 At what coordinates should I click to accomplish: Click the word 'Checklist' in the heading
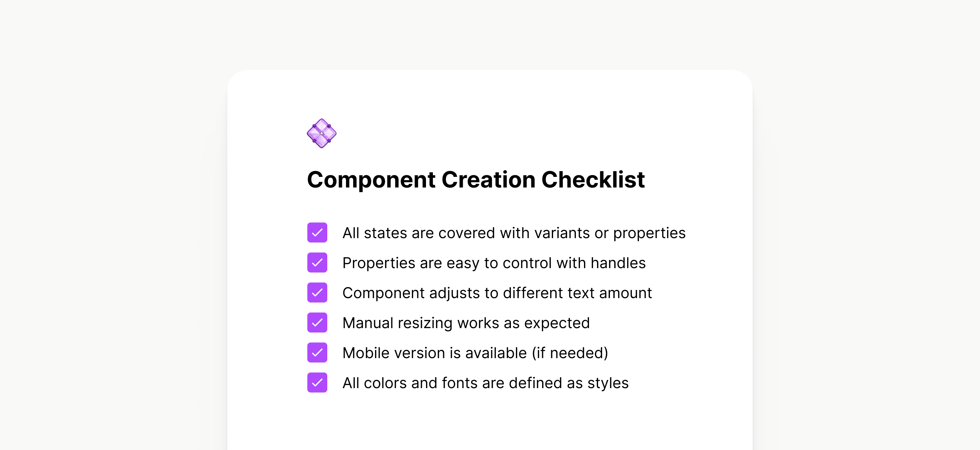tap(593, 179)
